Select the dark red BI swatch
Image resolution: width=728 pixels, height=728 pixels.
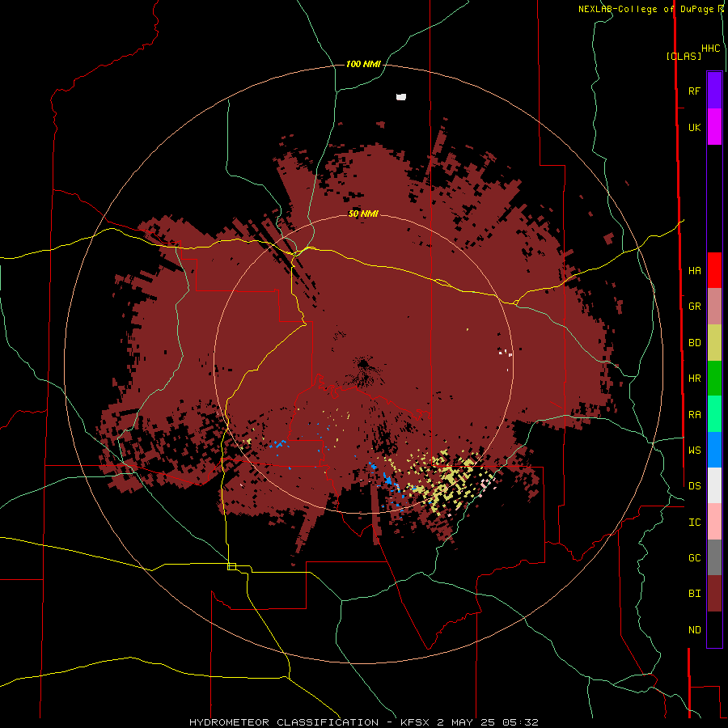click(714, 594)
